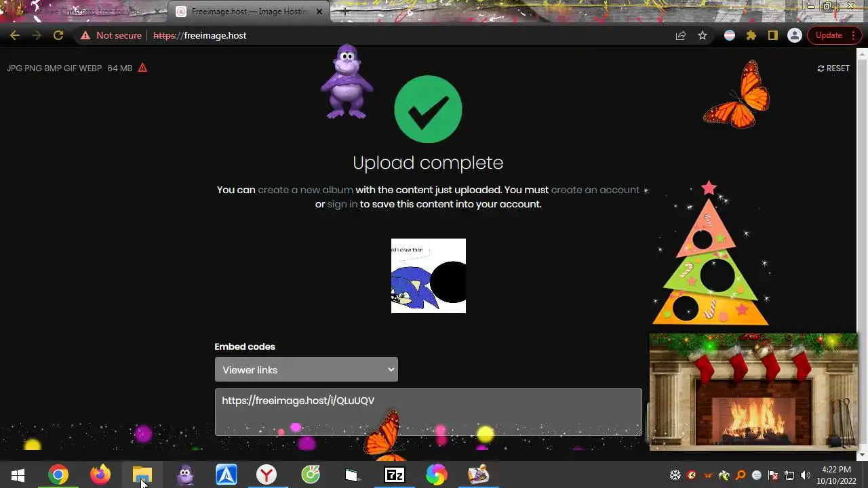Viewport: 868px width, 488px height.
Task: Click the red warning triangle beside 64 MB
Action: click(142, 68)
